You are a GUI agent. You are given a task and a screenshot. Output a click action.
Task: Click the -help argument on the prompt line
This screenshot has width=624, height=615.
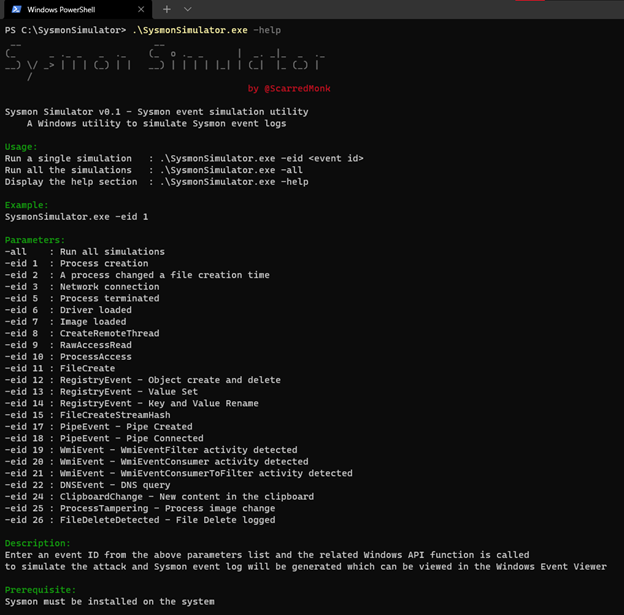[268, 30]
